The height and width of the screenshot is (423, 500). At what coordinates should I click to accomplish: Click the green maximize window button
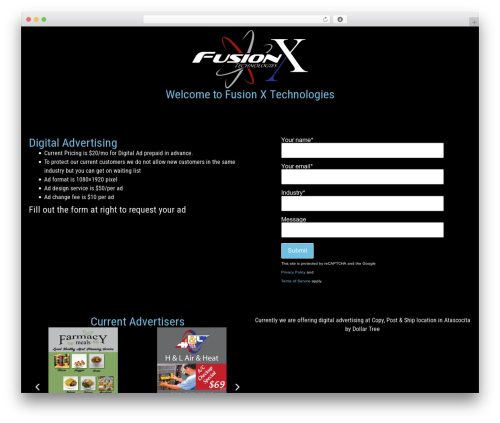coord(44,19)
